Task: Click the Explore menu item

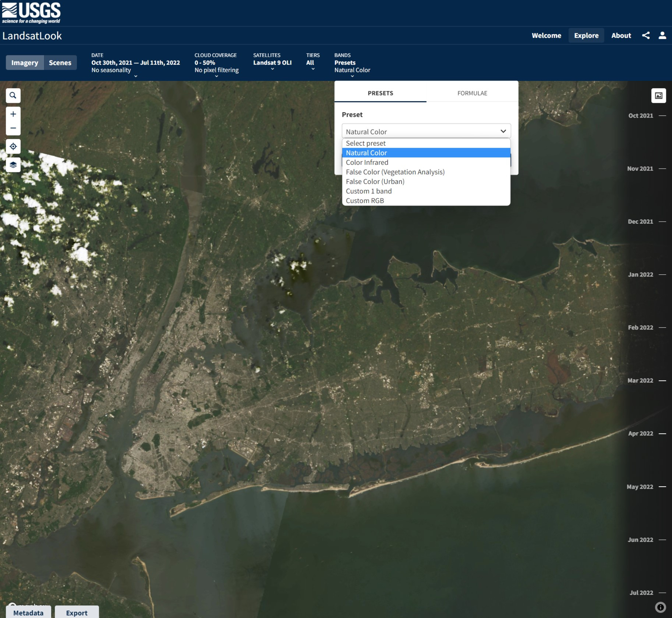Action: pos(586,35)
